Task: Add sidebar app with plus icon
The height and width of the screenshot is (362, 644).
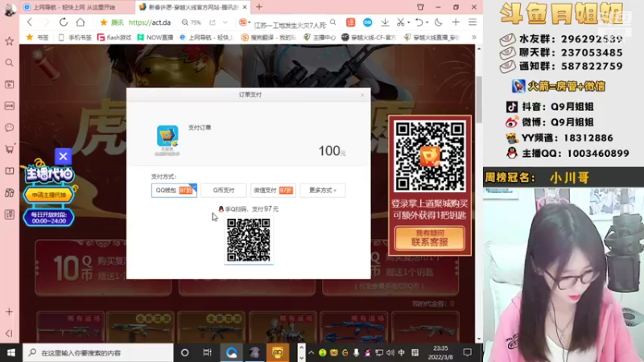Action: click(x=9, y=312)
